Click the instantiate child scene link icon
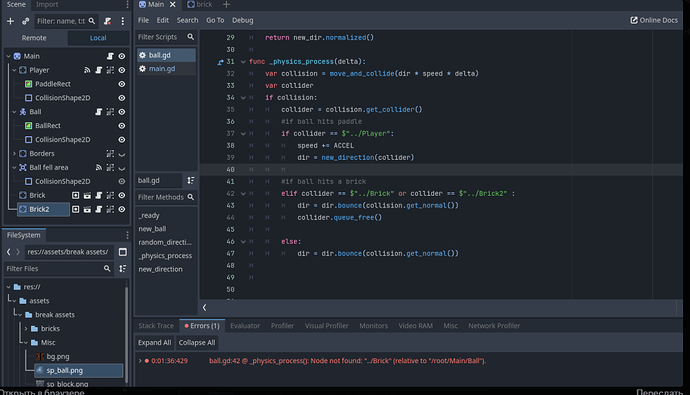 click(26, 21)
